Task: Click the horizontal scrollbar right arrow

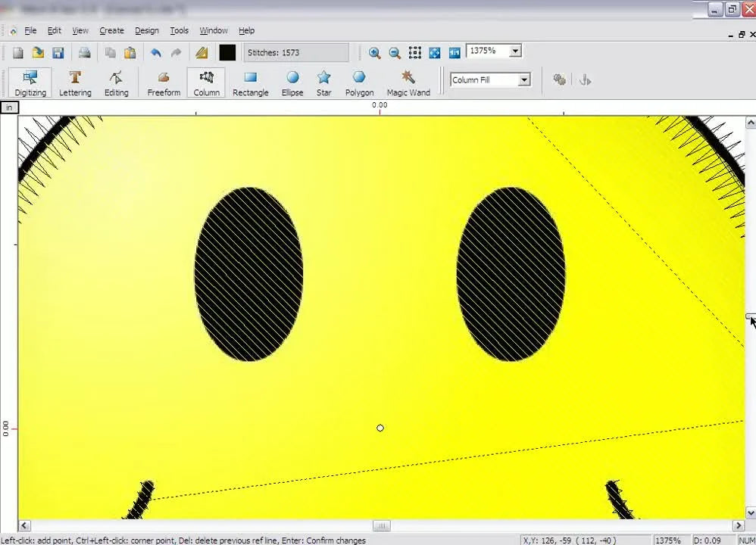Action: [x=738, y=525]
